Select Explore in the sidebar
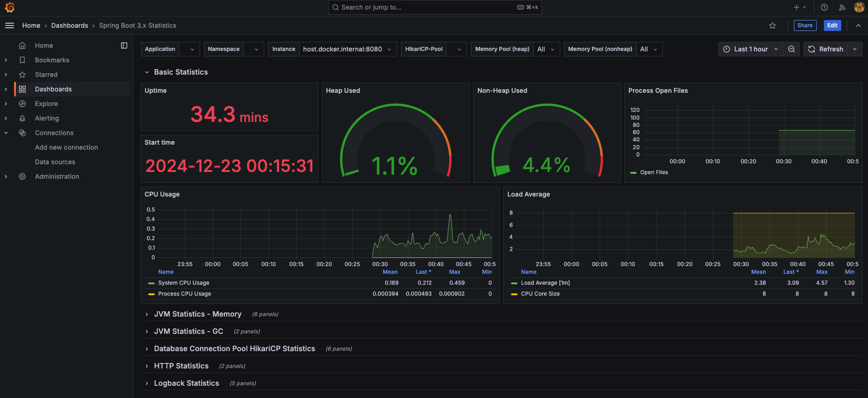Screen dimensions: 868x398 (46, 104)
